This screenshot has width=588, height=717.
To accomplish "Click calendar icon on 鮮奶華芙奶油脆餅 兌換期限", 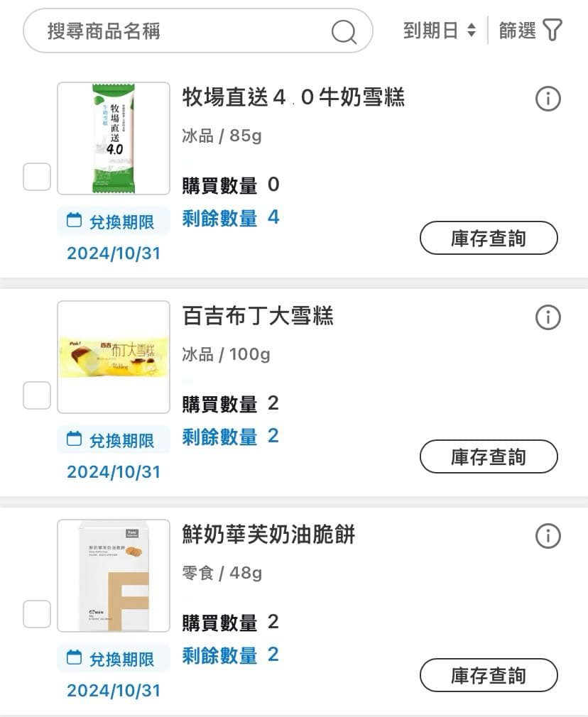I will (74, 657).
